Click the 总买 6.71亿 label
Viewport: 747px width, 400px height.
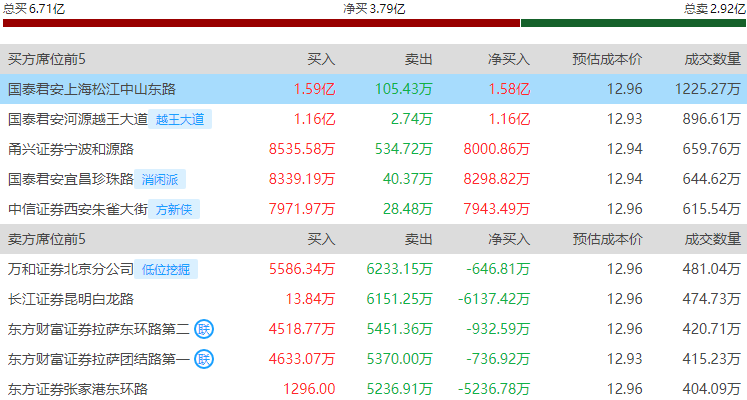[x=33, y=8]
